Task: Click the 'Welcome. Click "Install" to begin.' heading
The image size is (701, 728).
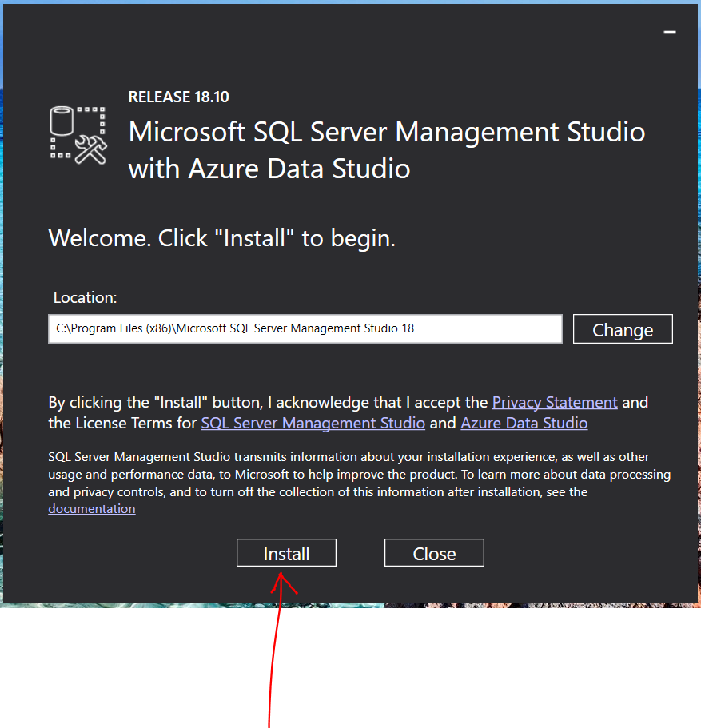Action: (222, 238)
